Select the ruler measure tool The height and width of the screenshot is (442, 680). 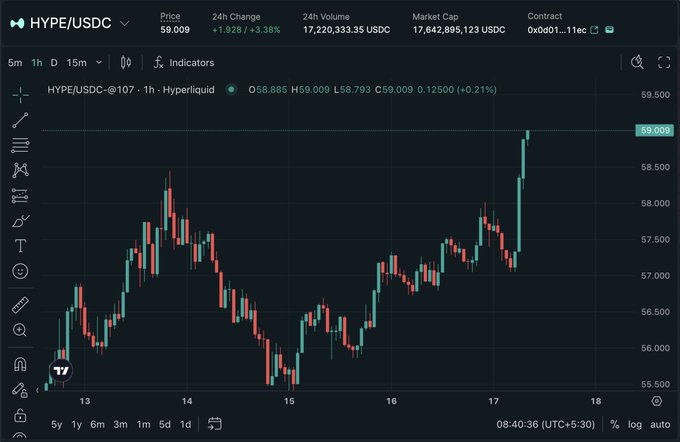point(20,305)
